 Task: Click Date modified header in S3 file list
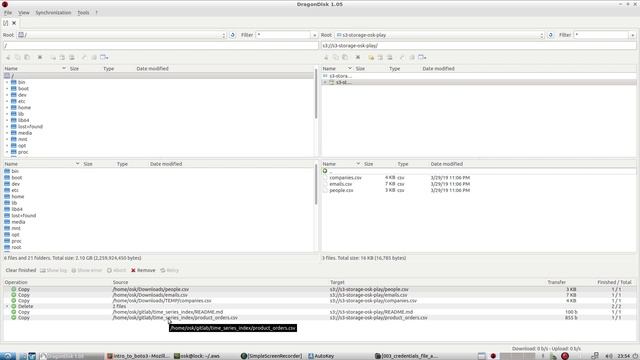447,164
